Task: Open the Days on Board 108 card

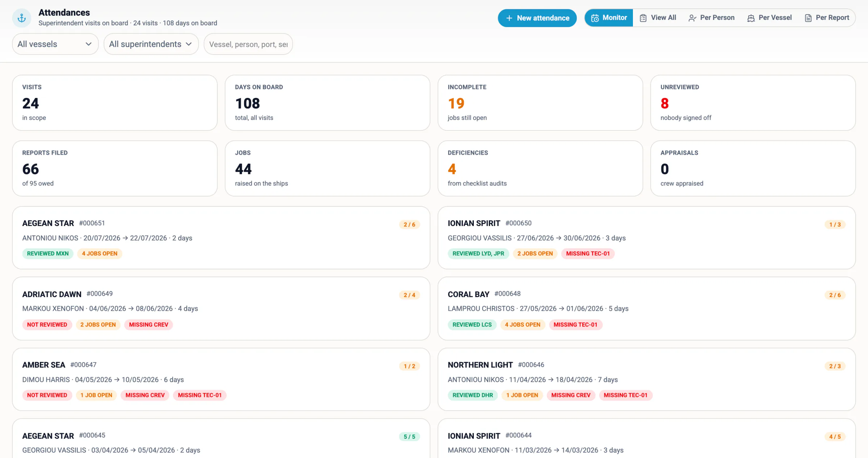Action: 327,103
